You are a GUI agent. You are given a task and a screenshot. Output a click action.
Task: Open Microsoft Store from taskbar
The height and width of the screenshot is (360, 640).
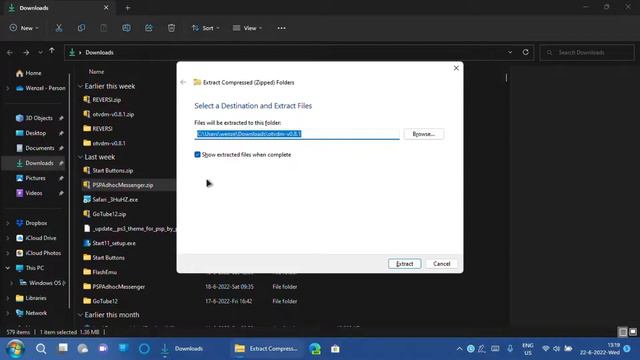click(x=335, y=349)
